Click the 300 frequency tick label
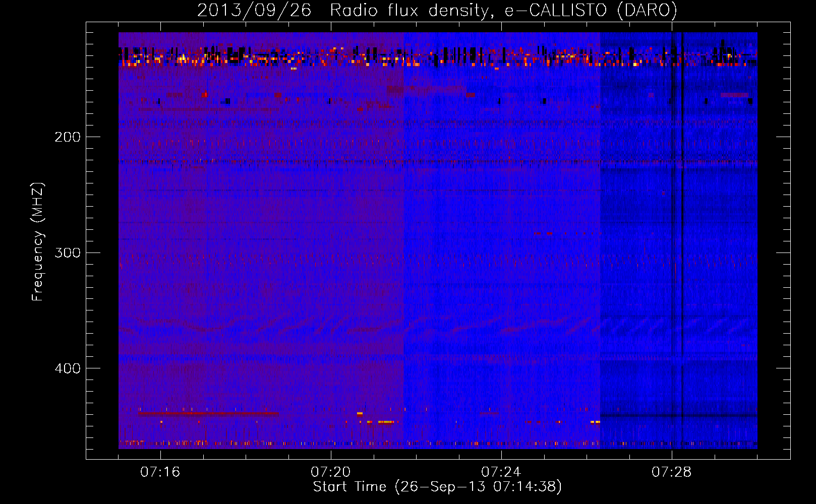 (x=68, y=253)
